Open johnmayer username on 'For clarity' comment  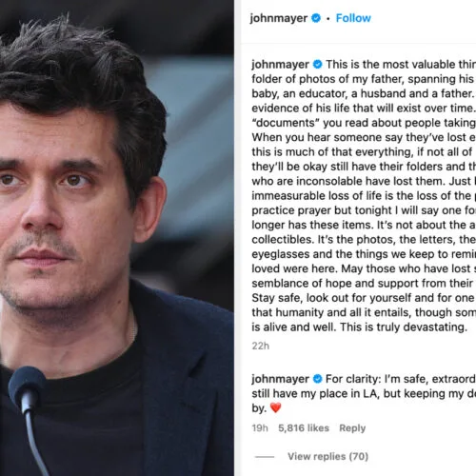[x=280, y=379]
